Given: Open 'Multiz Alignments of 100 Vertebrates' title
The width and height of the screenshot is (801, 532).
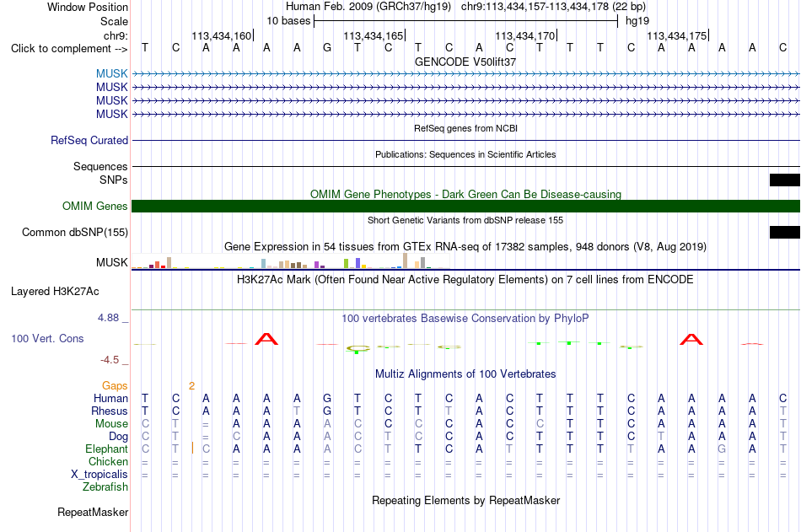Looking at the screenshot, I should pos(465,374).
